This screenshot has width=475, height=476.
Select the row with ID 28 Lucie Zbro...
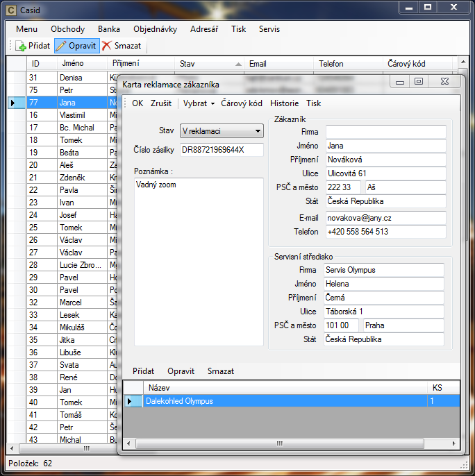(62, 265)
